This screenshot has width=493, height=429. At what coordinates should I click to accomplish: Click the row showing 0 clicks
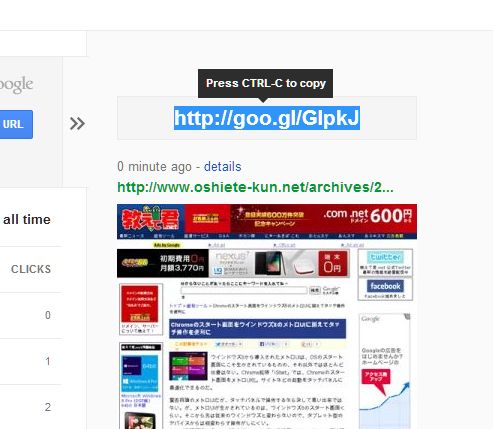pos(31,315)
